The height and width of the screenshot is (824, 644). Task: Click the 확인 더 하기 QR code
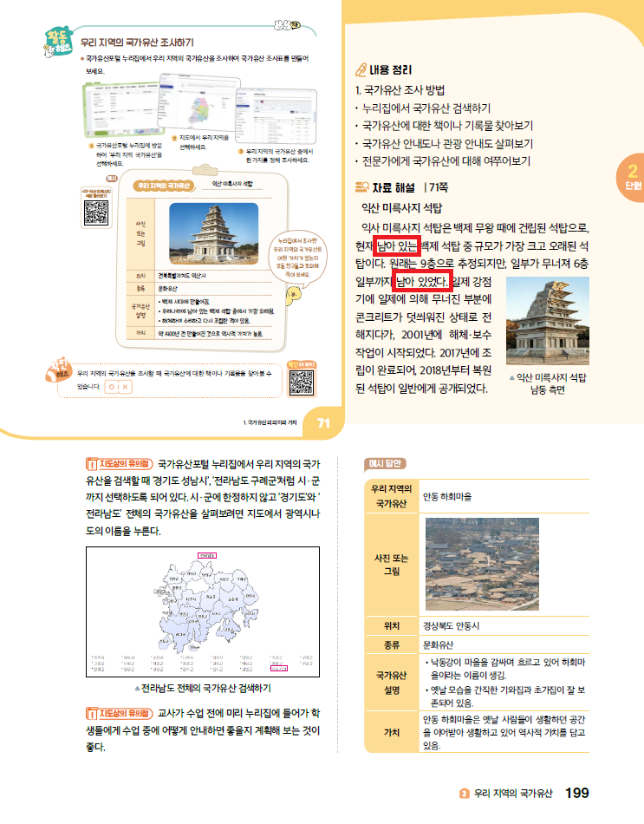tap(300, 380)
